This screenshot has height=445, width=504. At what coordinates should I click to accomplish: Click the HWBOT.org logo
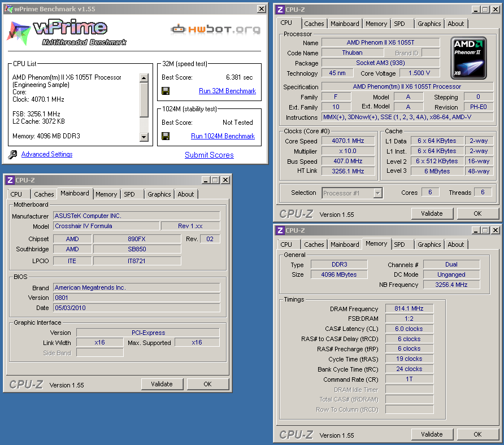pyautogui.click(x=215, y=29)
